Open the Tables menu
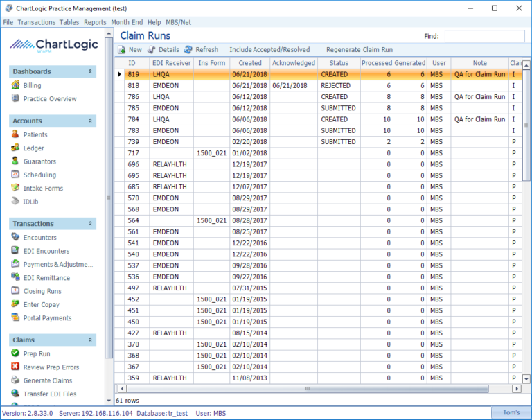The height and width of the screenshot is (420, 532). (69, 22)
